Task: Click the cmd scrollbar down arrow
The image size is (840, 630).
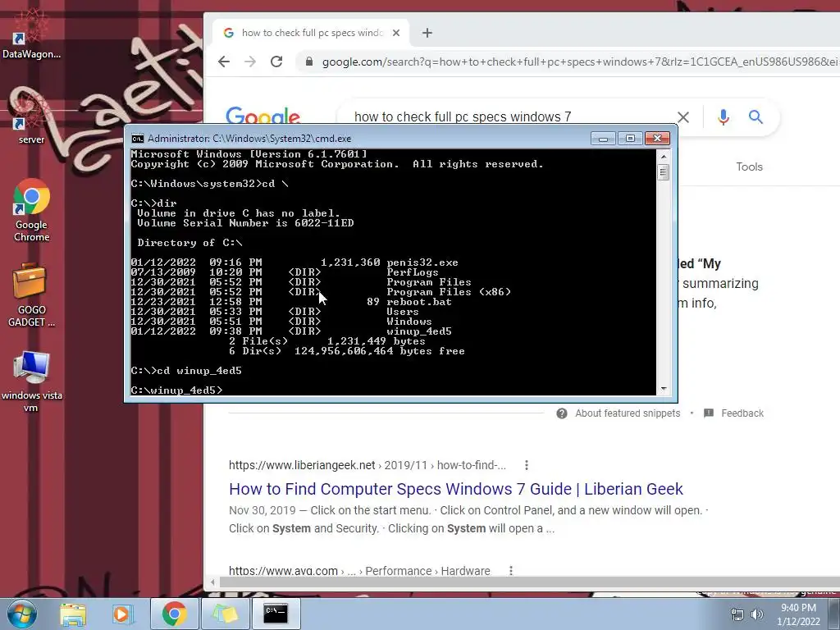Action: 663,389
